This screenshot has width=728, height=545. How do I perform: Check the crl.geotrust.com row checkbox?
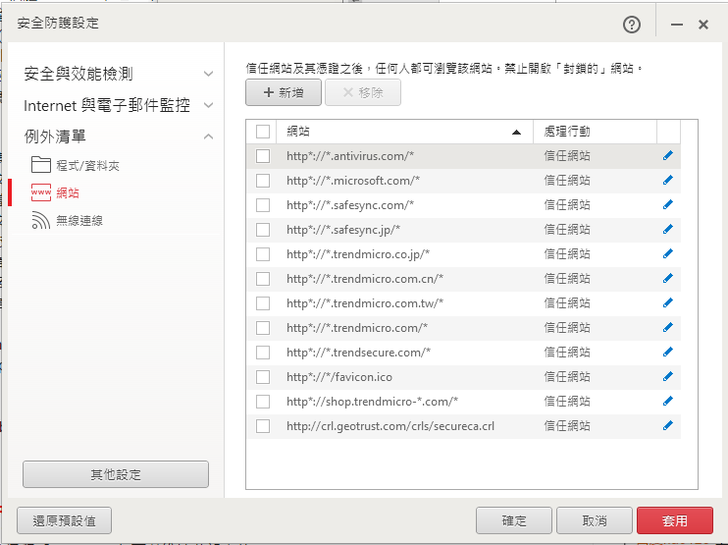263,426
